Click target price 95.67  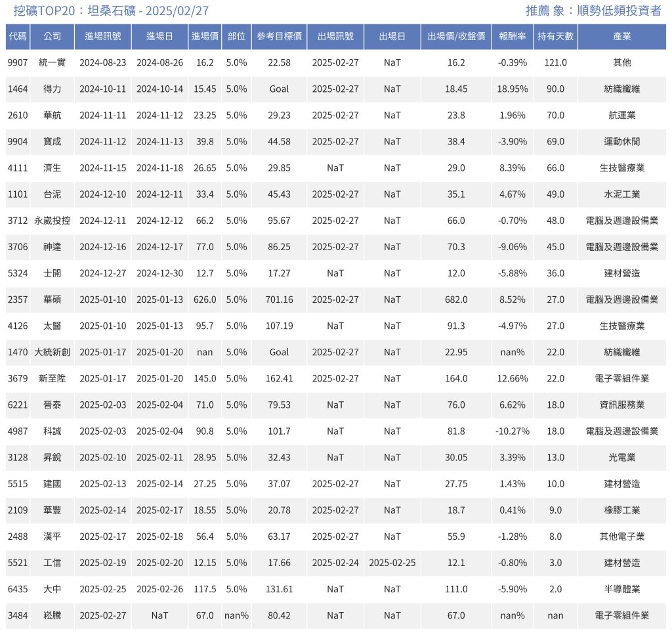click(x=279, y=221)
